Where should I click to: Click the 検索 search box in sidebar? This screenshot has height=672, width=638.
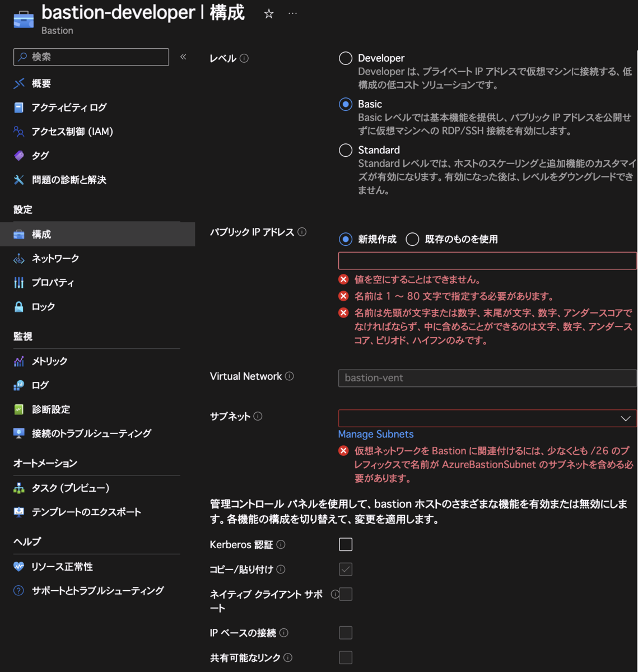(91, 57)
